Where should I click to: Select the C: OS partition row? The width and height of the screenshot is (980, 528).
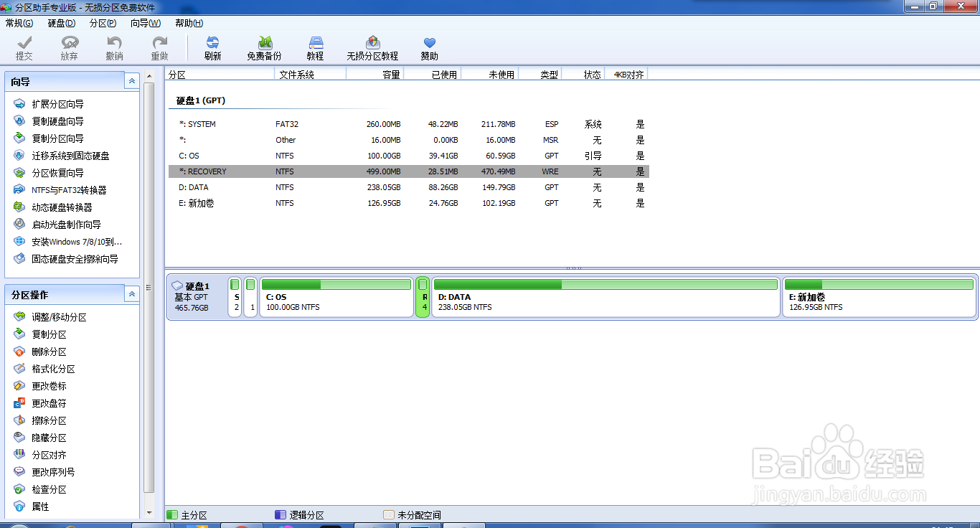pos(409,156)
